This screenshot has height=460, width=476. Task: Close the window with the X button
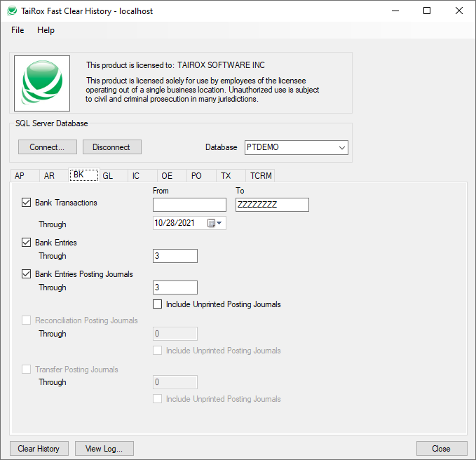point(459,11)
